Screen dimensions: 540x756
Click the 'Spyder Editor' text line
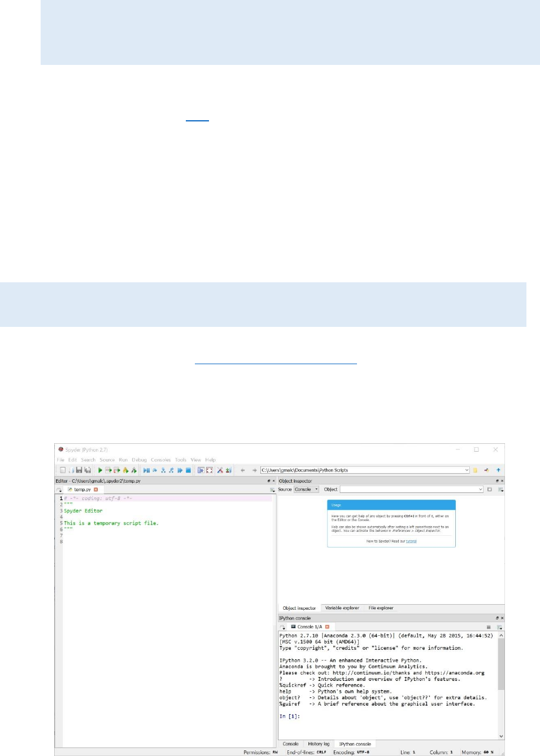(83, 511)
